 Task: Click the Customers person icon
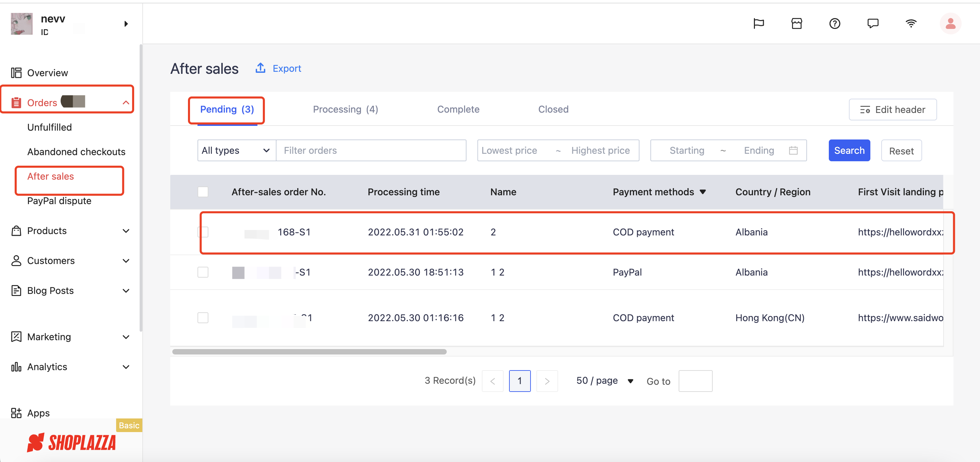(x=16, y=261)
